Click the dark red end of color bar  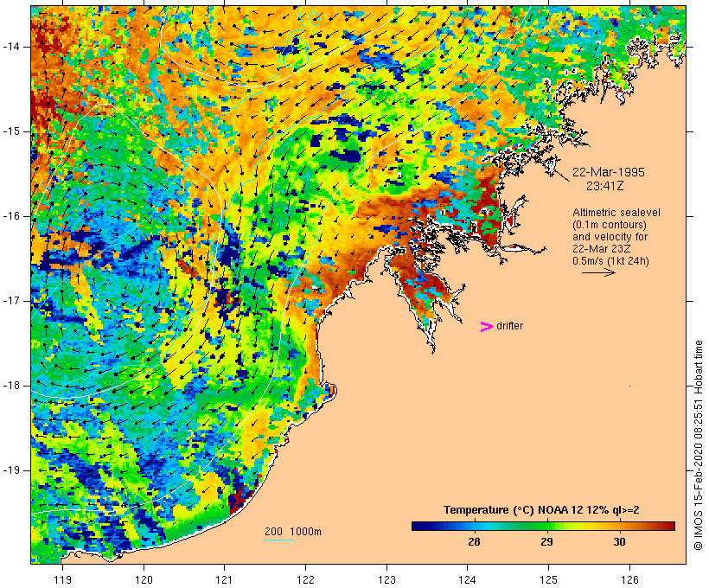(x=669, y=526)
